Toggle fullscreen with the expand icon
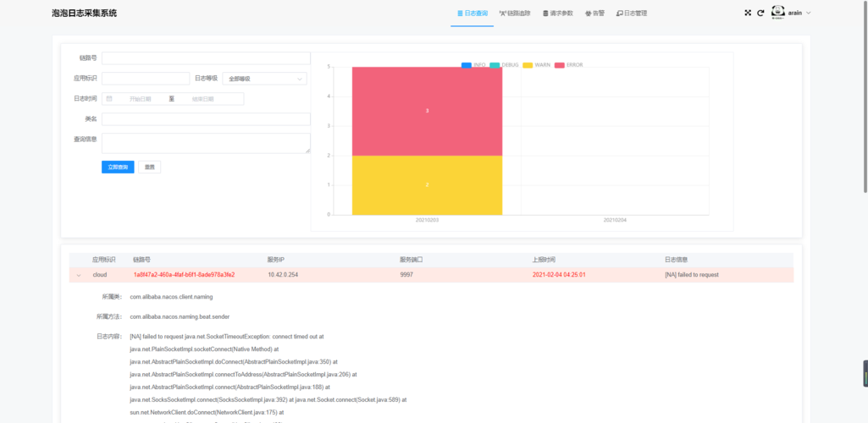The width and height of the screenshot is (868, 423). [748, 13]
